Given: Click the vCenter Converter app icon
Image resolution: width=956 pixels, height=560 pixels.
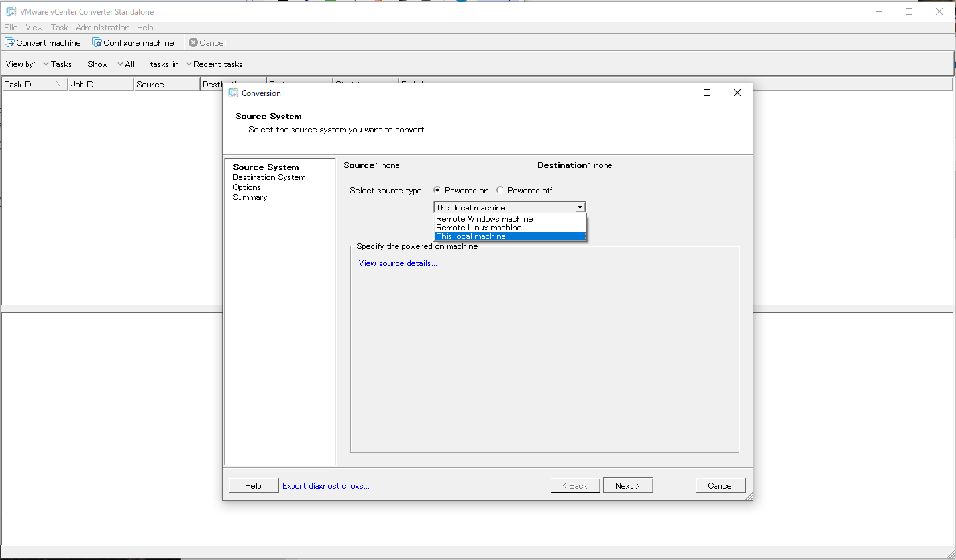Looking at the screenshot, I should 11,11.
